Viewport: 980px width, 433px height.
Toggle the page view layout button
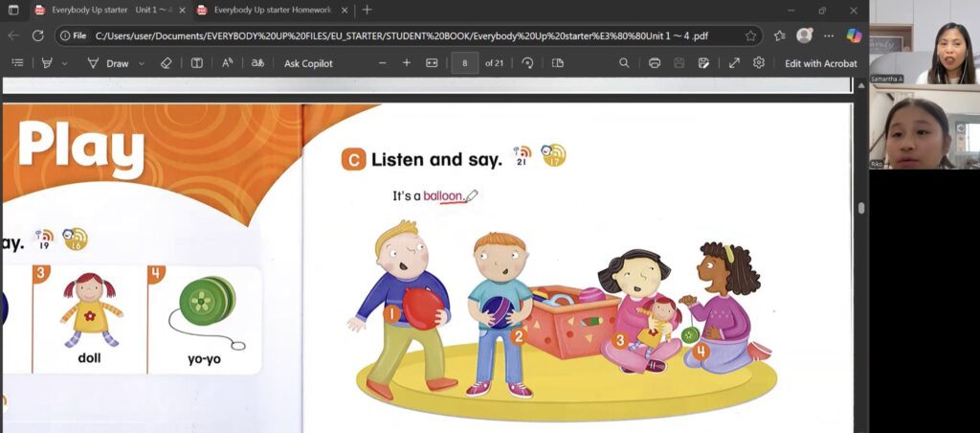click(x=558, y=63)
